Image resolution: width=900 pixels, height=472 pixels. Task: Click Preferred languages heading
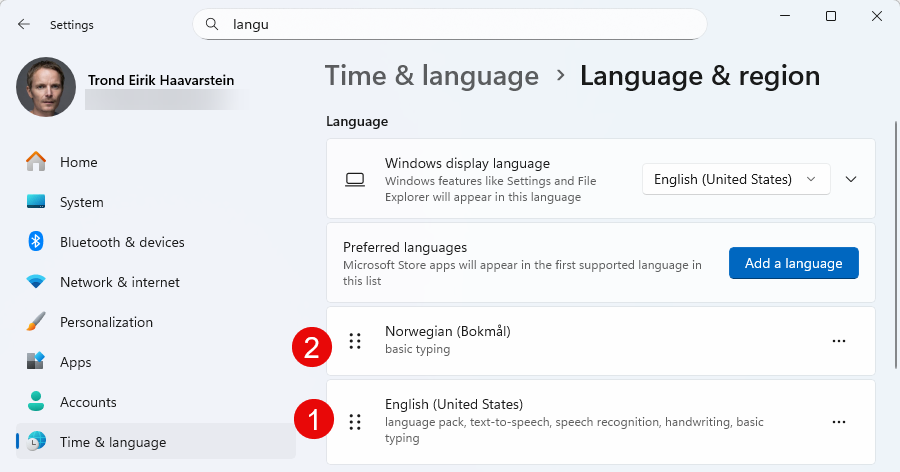405,247
